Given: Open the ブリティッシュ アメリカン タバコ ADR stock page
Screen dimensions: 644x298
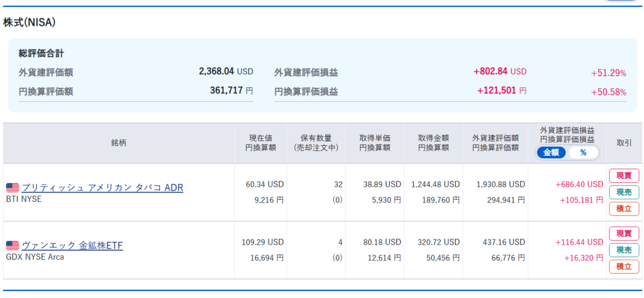Looking at the screenshot, I should click(103, 188).
